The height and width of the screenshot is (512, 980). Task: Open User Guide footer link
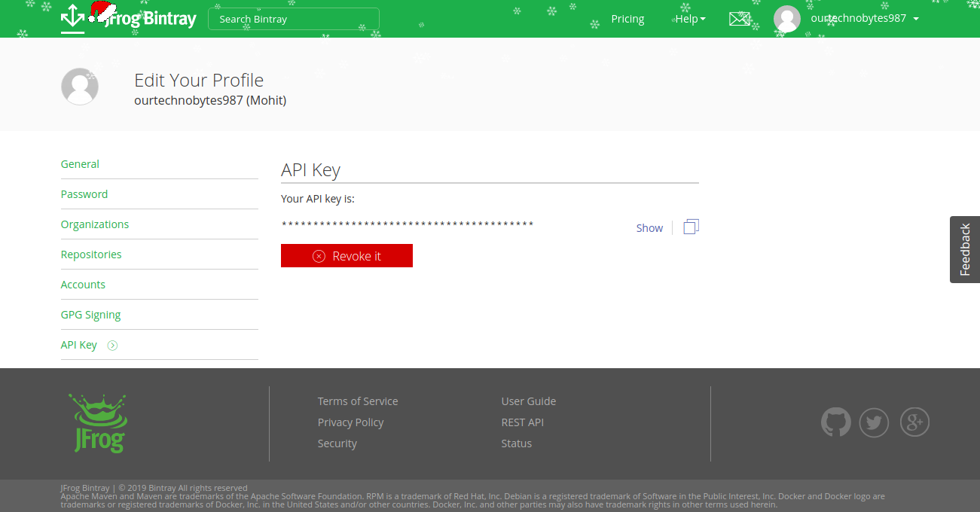(529, 401)
